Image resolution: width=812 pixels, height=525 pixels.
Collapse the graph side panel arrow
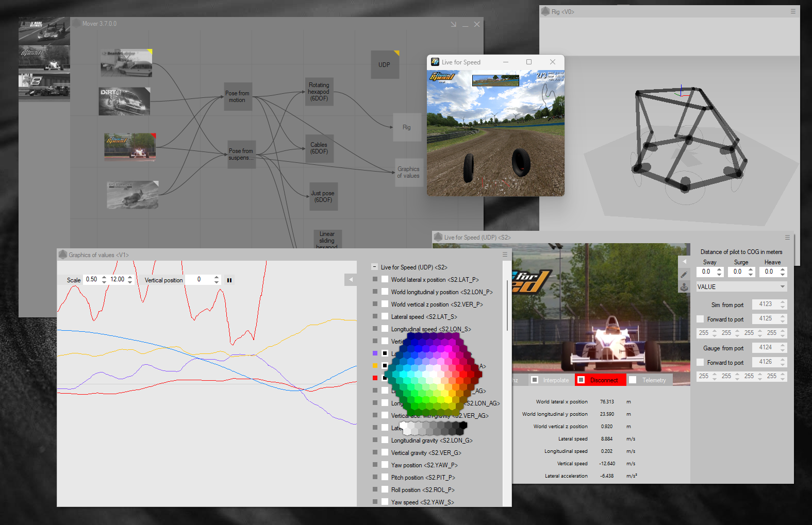[351, 279]
